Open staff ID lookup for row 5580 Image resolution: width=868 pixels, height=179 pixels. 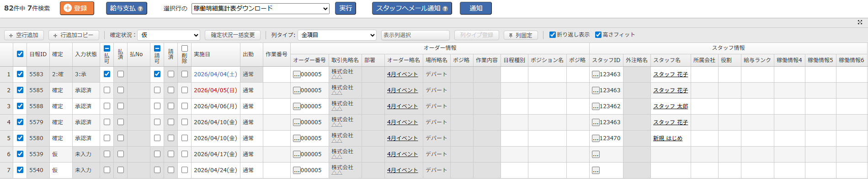[596, 138]
